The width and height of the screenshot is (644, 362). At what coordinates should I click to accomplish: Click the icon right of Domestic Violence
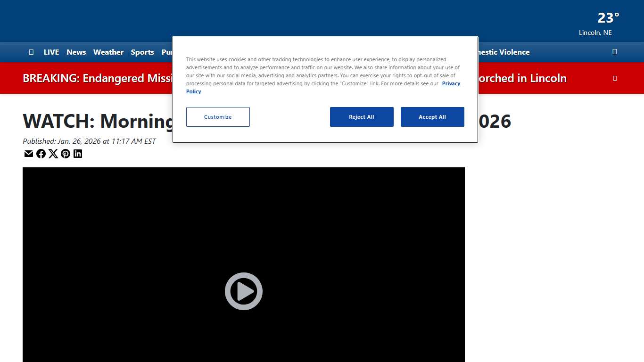click(614, 52)
